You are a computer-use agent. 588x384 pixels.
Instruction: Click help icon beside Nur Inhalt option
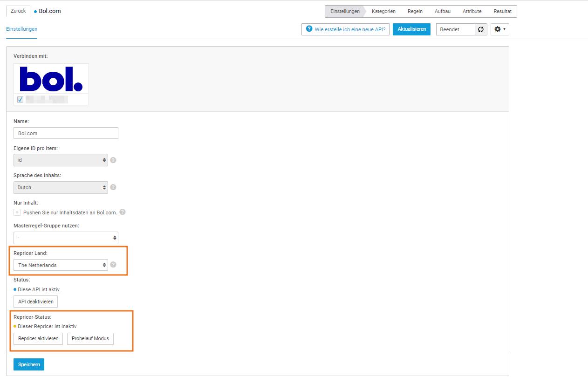(123, 212)
